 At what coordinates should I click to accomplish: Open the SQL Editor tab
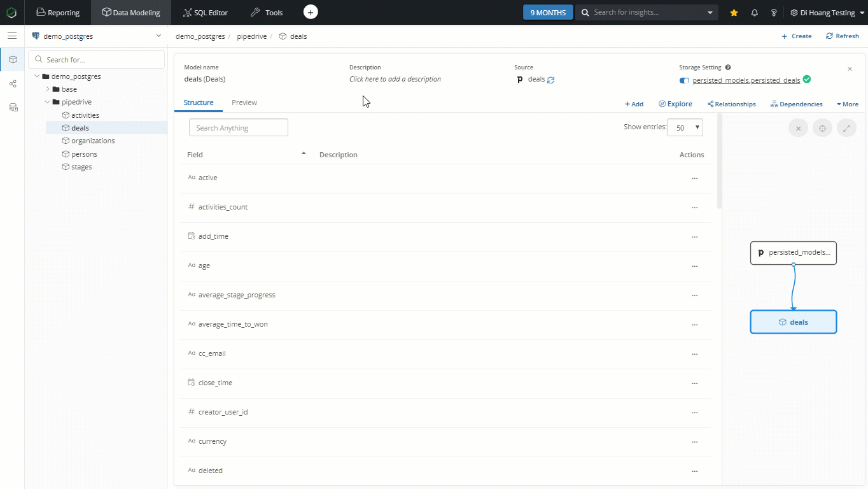pos(205,13)
